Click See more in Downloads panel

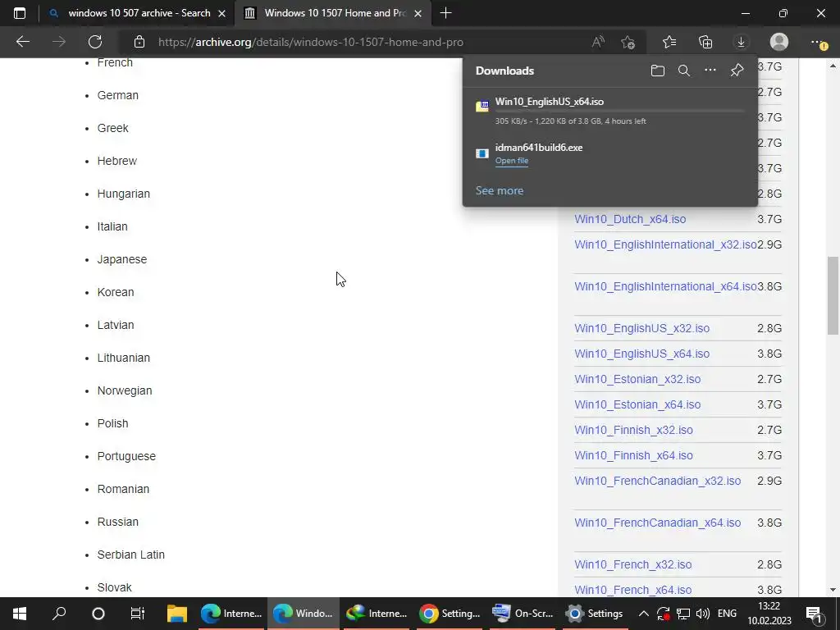pyautogui.click(x=500, y=190)
